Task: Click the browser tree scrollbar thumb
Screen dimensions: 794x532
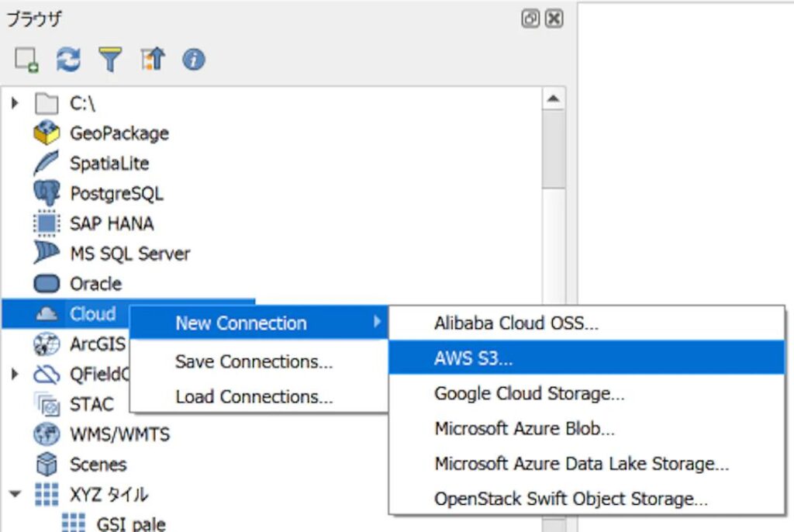Action: click(554, 150)
